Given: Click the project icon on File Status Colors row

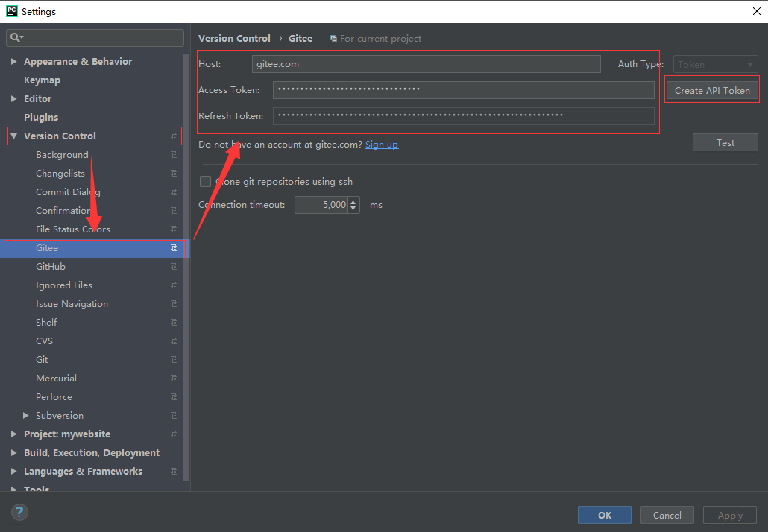Looking at the screenshot, I should coord(174,229).
